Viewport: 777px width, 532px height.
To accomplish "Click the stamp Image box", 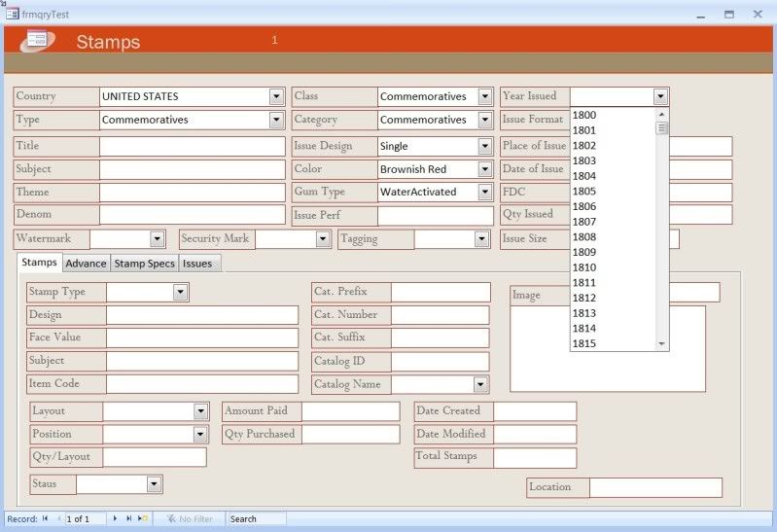I will pos(608,349).
